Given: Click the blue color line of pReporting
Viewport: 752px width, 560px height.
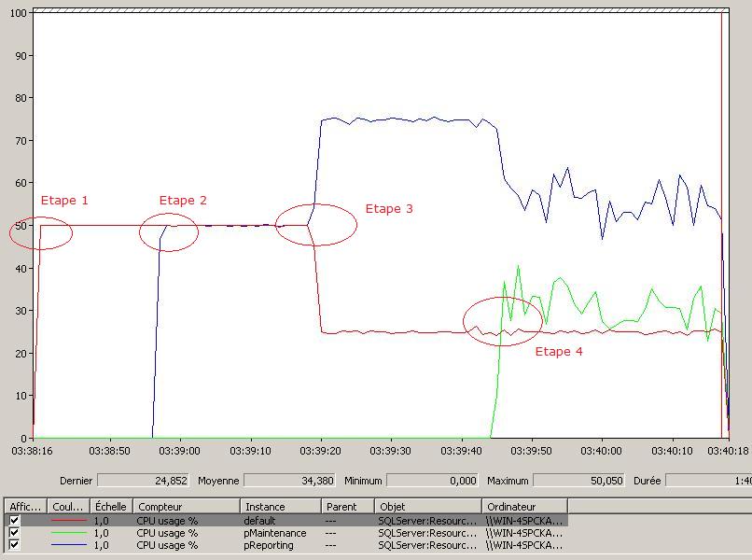Looking at the screenshot, I should coord(68,545).
